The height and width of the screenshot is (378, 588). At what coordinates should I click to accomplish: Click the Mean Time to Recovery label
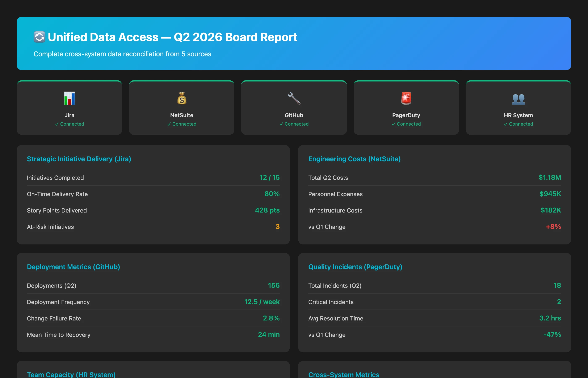coord(59,335)
